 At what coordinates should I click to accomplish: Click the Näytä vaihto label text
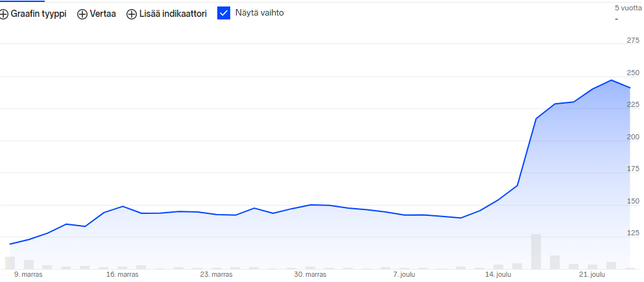(x=259, y=13)
